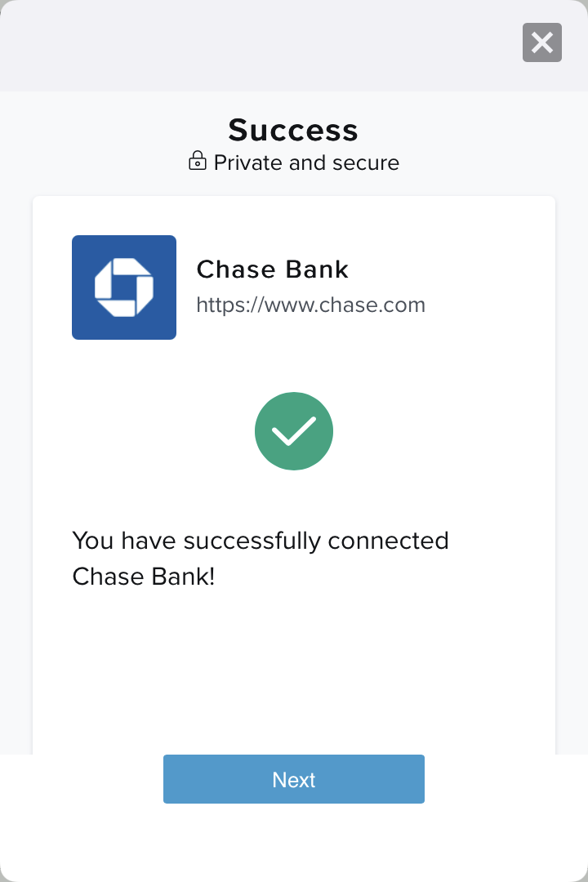The height and width of the screenshot is (882, 588).
Task: Click the Chase Bank logo tile
Action: (124, 287)
